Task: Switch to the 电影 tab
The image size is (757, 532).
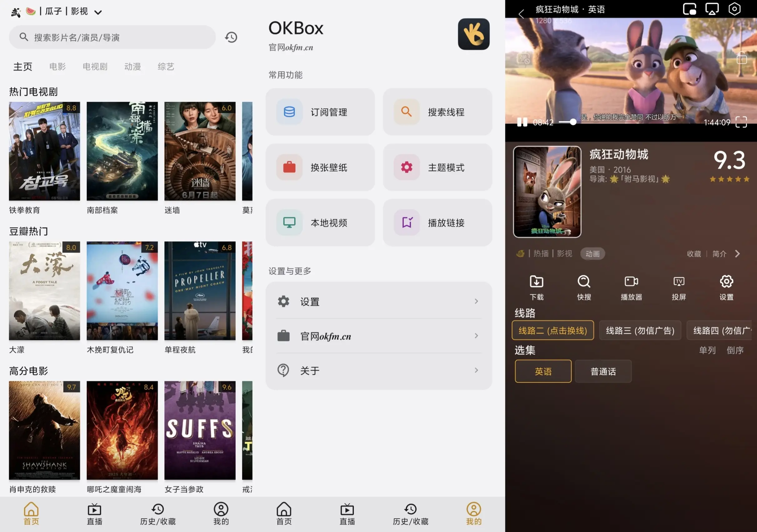Action: pos(57,66)
